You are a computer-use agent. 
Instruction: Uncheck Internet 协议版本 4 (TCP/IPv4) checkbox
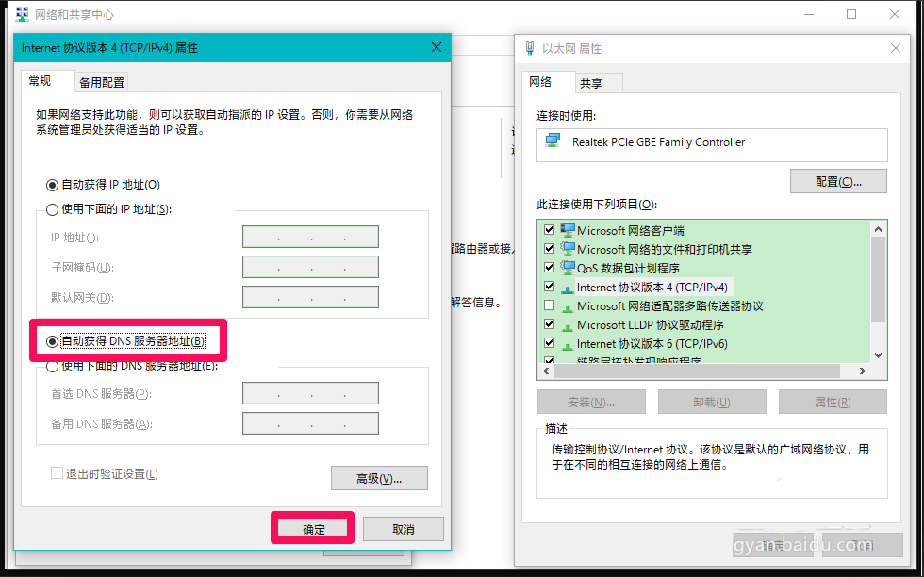tap(549, 287)
